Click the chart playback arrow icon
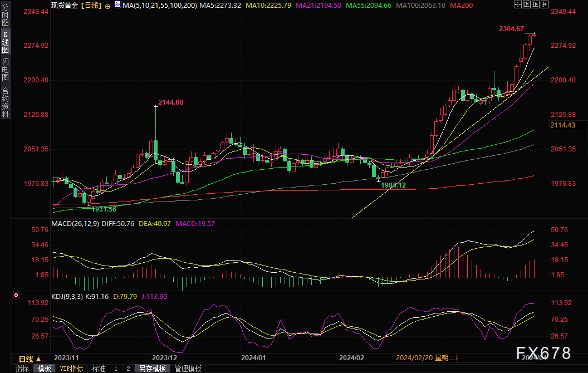The height and width of the screenshot is (373, 588). 536,4
